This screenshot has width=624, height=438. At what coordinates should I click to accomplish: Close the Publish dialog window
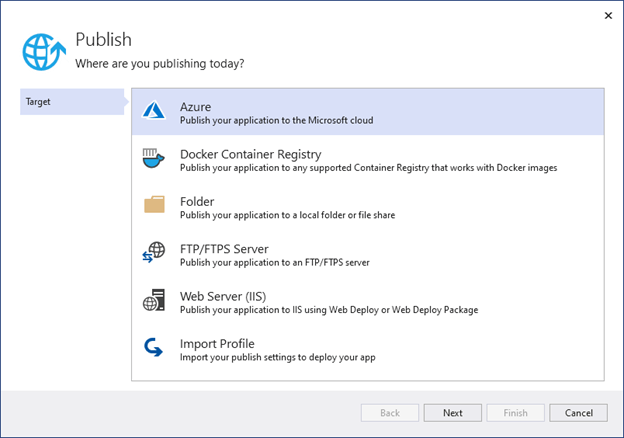click(609, 15)
